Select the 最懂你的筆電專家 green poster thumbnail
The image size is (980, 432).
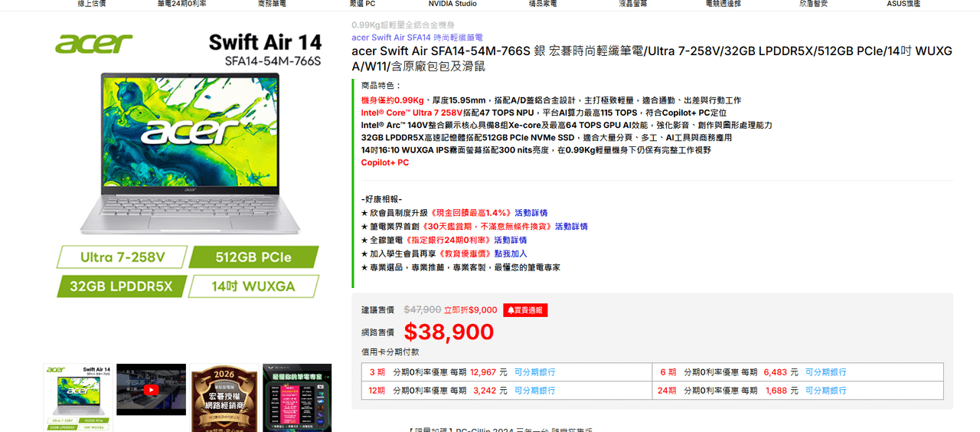[x=297, y=398]
